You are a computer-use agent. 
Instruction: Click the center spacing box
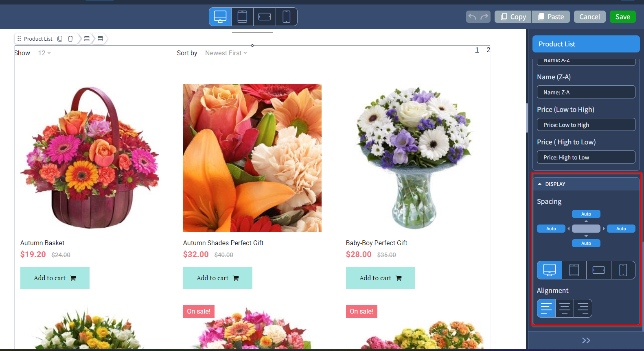pos(586,229)
